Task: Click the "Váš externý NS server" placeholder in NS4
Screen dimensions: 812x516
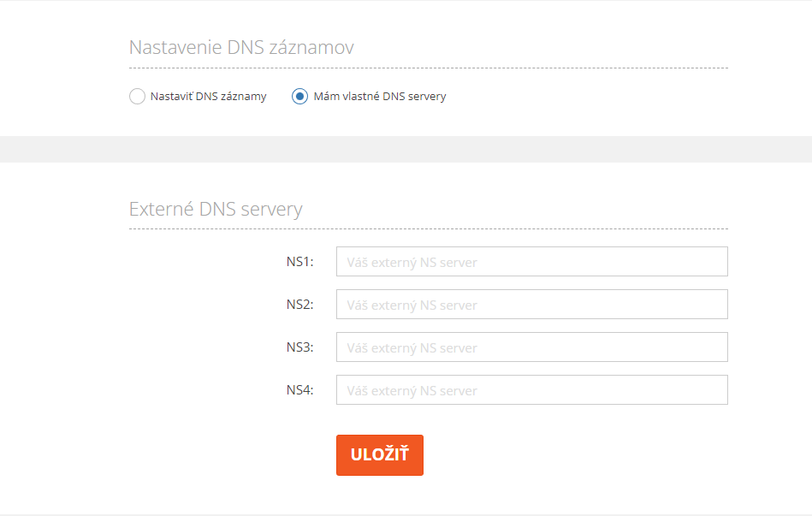Action: (x=412, y=391)
